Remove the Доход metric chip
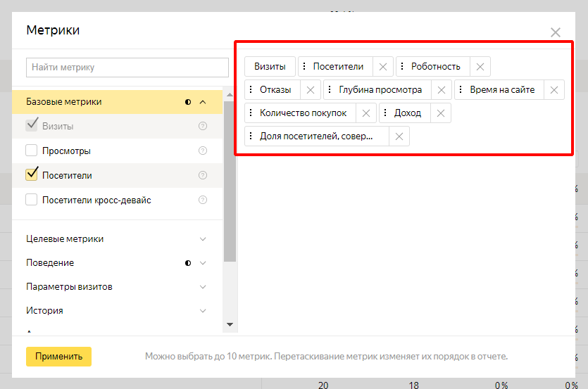Image resolution: width=588 pixels, height=389 pixels. point(440,113)
